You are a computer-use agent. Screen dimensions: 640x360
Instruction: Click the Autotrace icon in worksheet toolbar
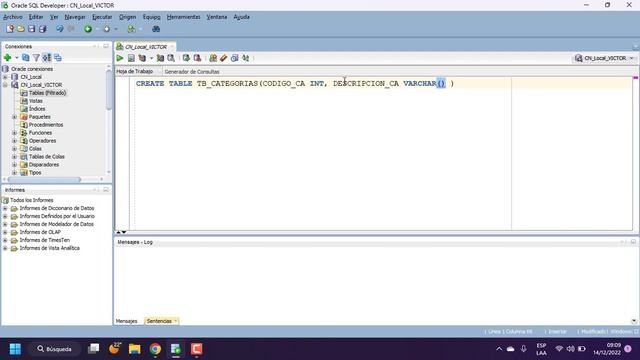[160, 58]
